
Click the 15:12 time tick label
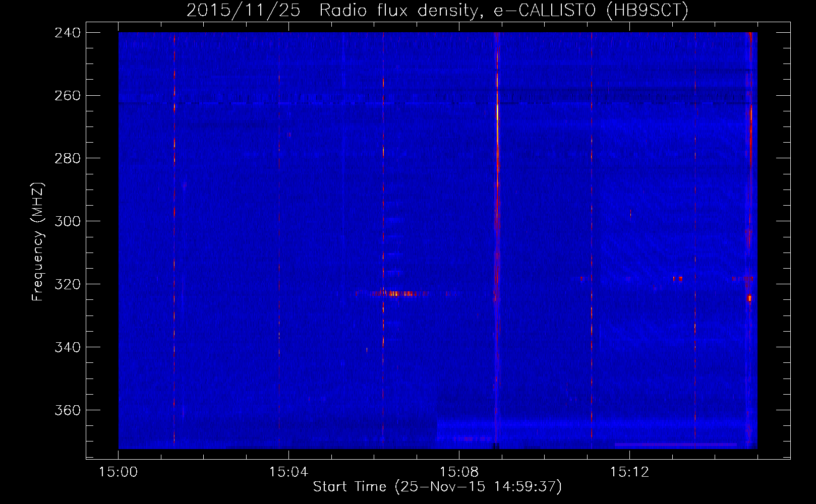click(x=629, y=472)
